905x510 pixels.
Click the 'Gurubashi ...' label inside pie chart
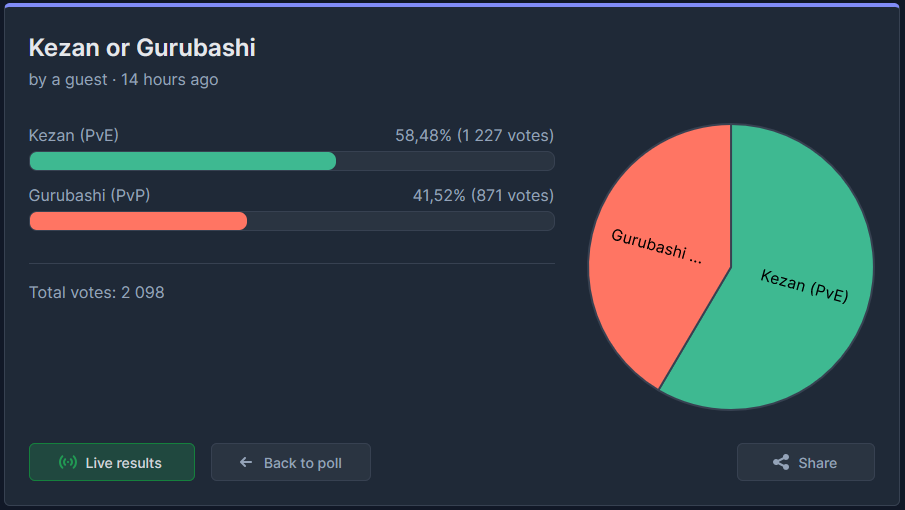pos(656,246)
